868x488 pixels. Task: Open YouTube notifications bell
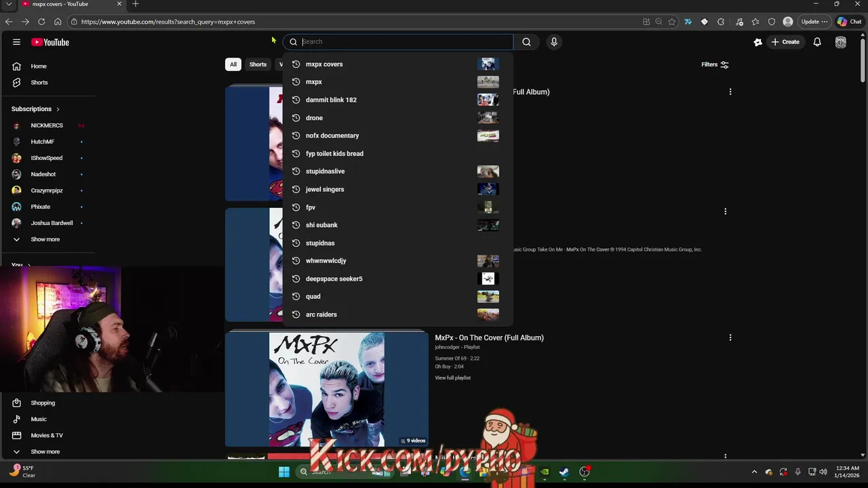[817, 42]
